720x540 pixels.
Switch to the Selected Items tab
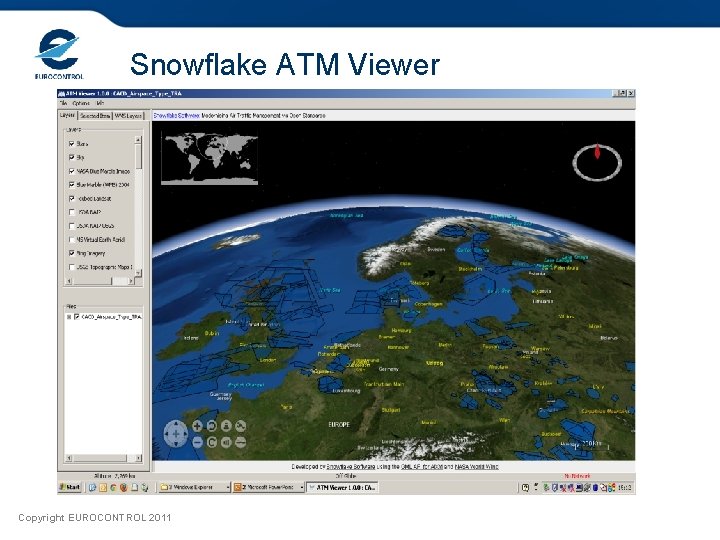[x=95, y=116]
